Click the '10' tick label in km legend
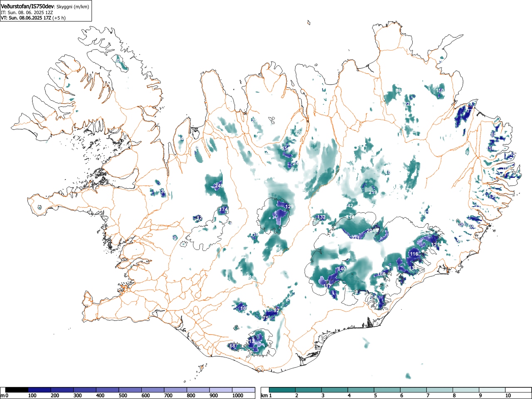Image resolution: width=532 pixels, height=399 pixels. [x=508, y=396]
